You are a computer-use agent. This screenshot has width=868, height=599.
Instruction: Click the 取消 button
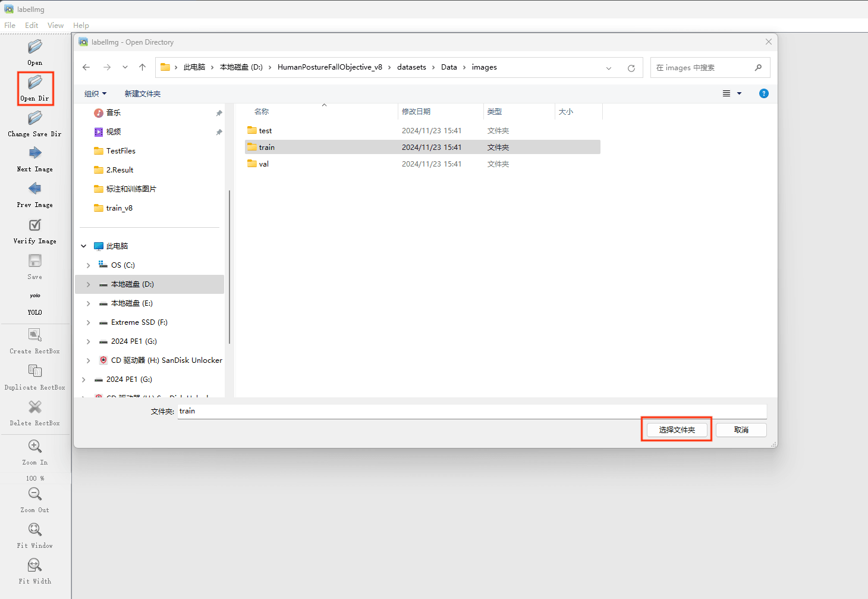[741, 430]
